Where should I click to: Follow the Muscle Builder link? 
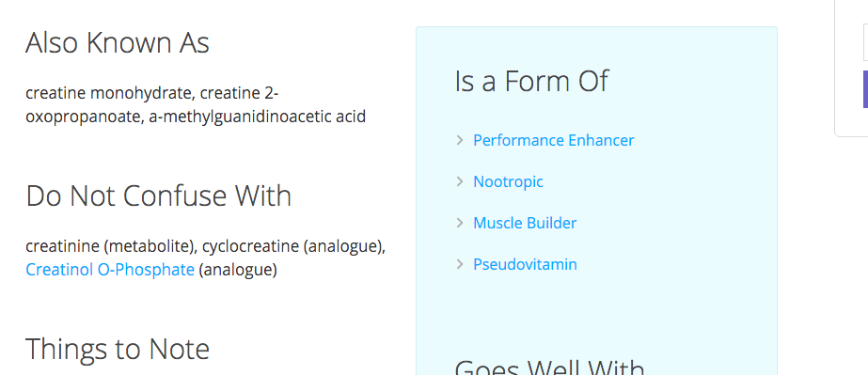pos(524,223)
